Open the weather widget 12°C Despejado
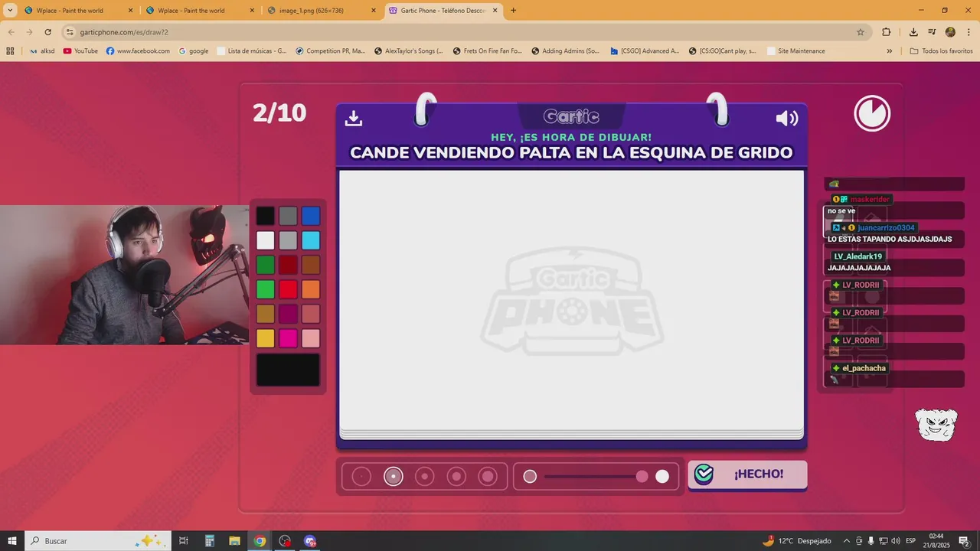The height and width of the screenshot is (551, 980). click(796, 541)
